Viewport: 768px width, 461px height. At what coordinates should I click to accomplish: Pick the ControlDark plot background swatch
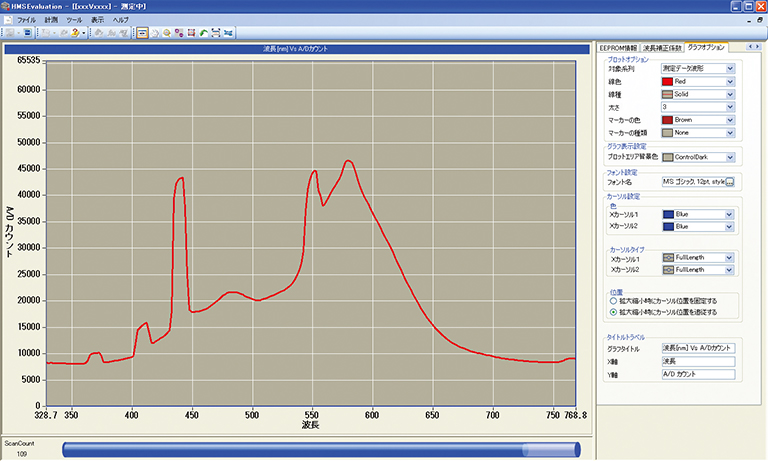click(668, 157)
